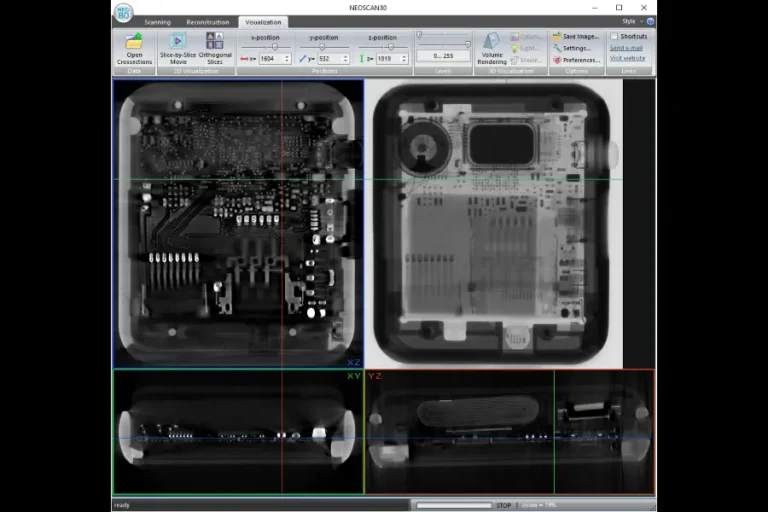768x512 pixels.
Task: Click the Visit website link
Action: pyautogui.click(x=627, y=59)
